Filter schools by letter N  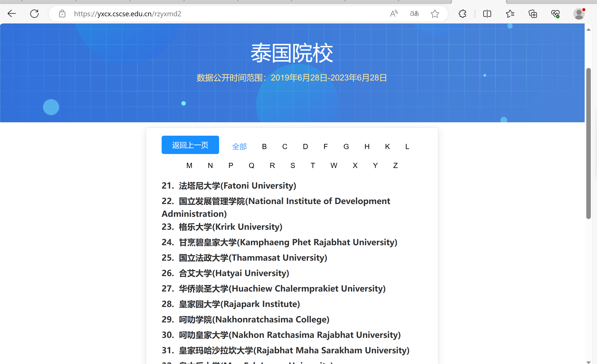click(210, 165)
